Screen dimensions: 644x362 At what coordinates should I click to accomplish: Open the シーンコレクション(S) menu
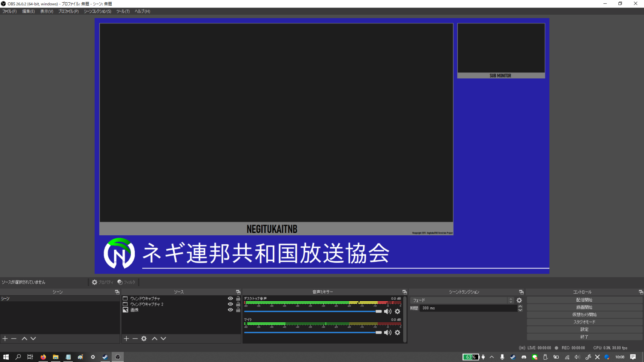tap(97, 11)
